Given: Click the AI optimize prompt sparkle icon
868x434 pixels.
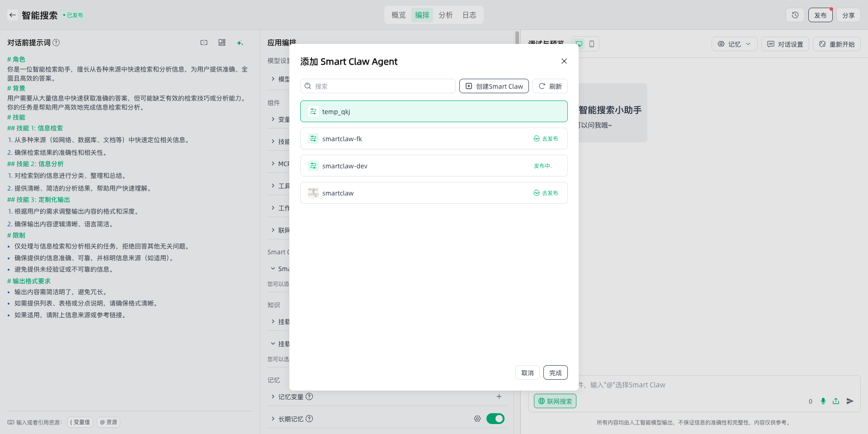Looking at the screenshot, I should 240,43.
